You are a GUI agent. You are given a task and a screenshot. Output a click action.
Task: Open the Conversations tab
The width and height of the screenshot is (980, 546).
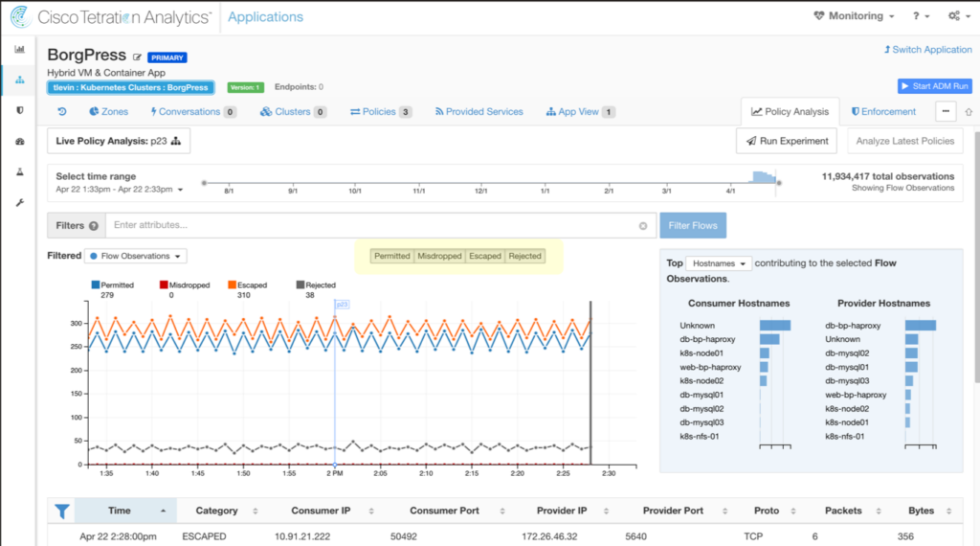tap(192, 111)
